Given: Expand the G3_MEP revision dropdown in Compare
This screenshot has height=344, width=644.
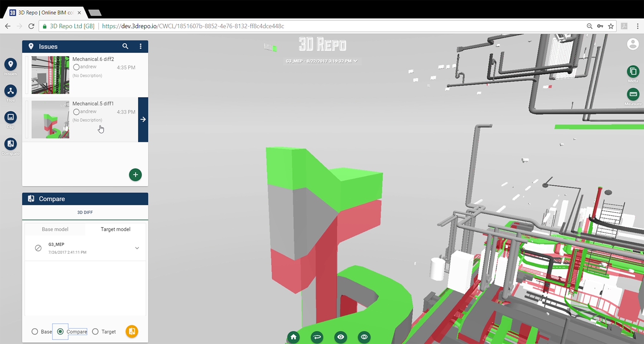Looking at the screenshot, I should 137,248.
